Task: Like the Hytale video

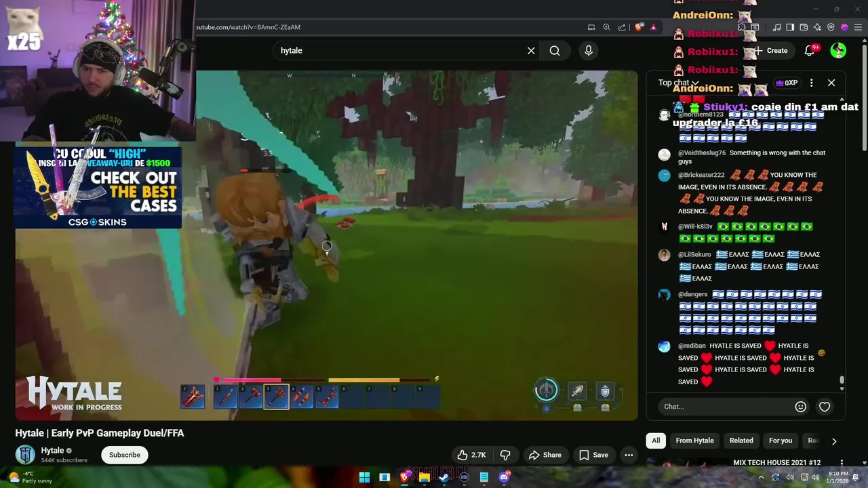Action: click(x=472, y=455)
